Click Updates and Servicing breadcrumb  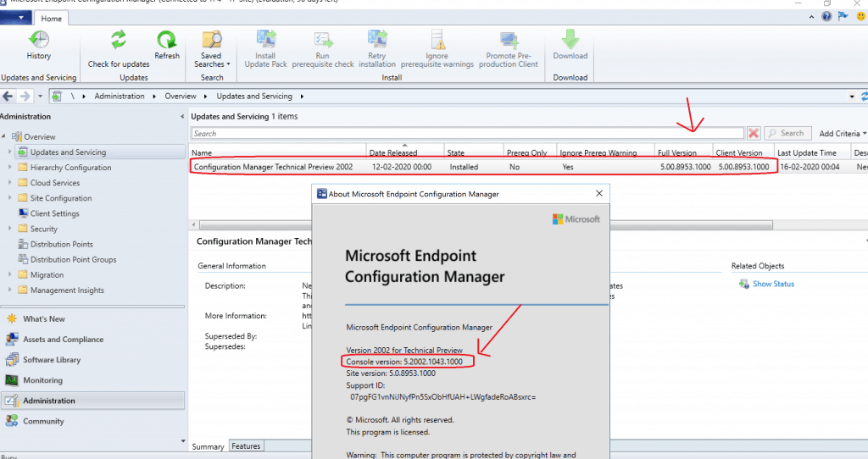[254, 97]
